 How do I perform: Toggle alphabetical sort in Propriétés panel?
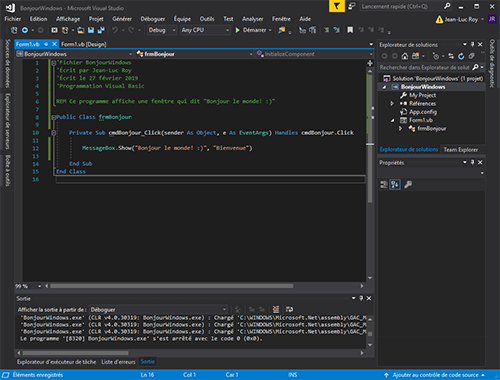pos(395,184)
